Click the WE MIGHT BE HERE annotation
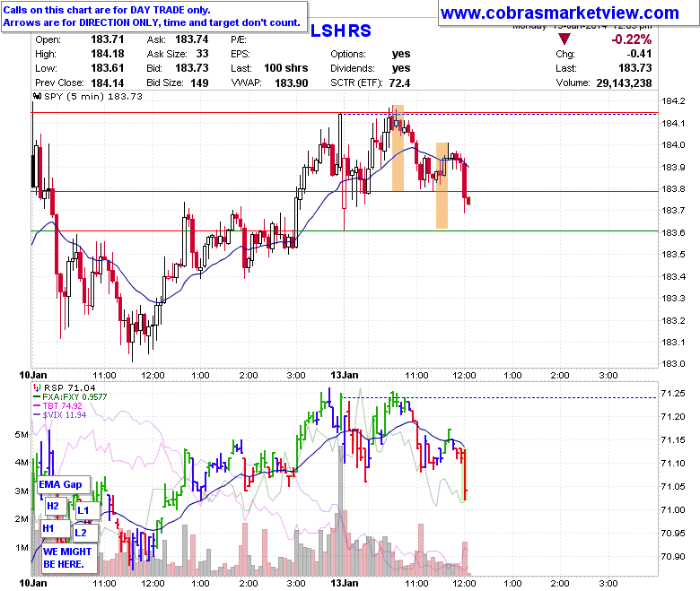700x591 pixels. coord(69,558)
